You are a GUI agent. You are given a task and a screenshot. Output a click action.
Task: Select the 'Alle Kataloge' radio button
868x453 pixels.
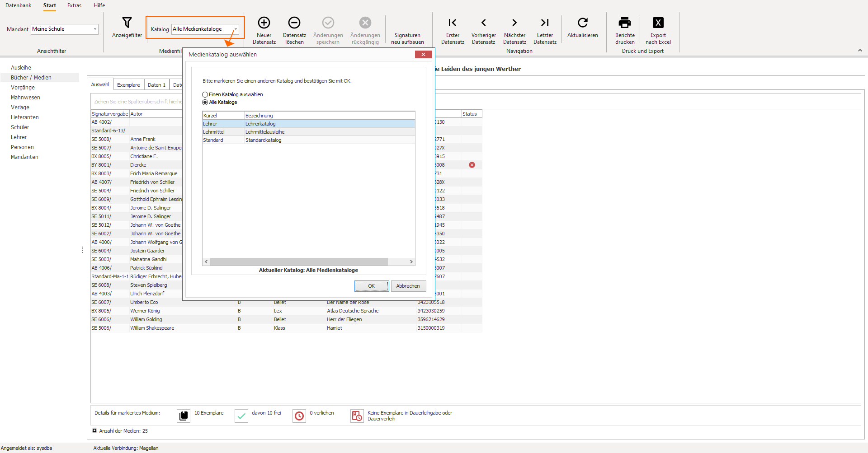click(205, 103)
